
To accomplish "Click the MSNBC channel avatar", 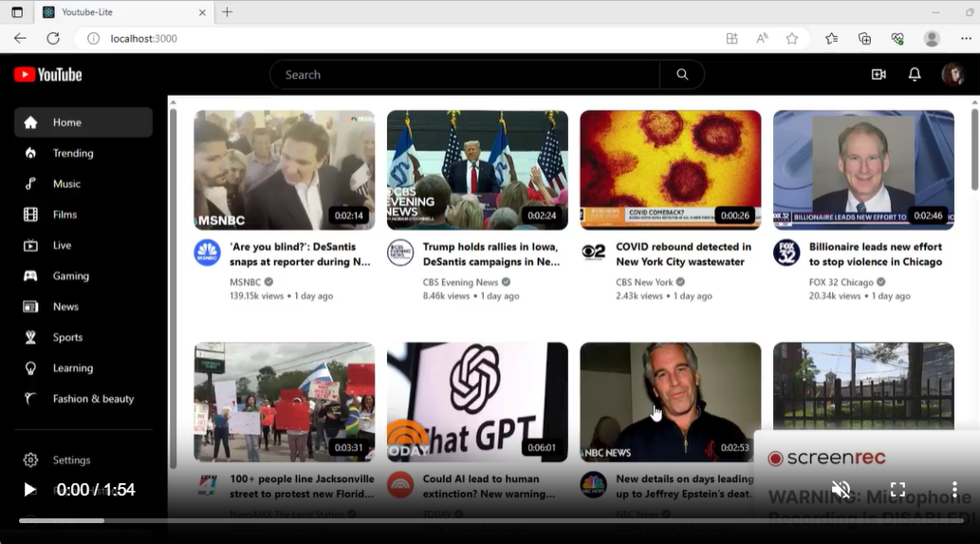I will (207, 253).
